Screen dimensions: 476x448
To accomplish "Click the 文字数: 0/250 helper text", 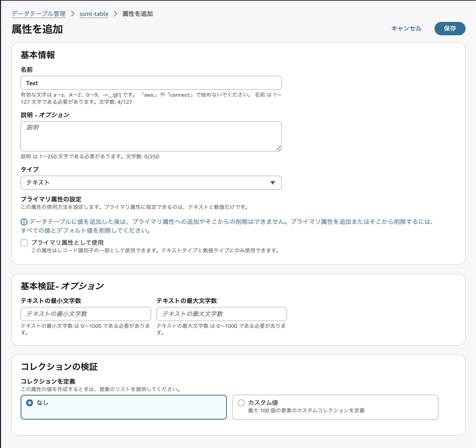I will click(x=143, y=156).
